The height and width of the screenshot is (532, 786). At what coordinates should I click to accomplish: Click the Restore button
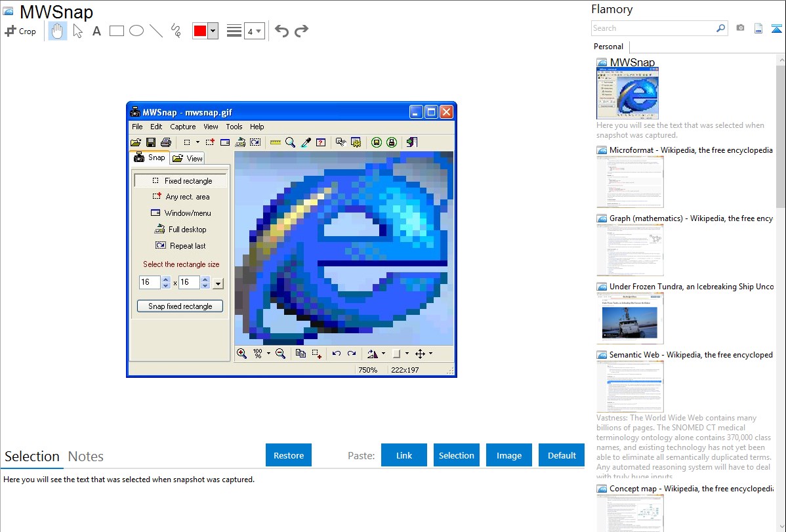click(x=289, y=455)
